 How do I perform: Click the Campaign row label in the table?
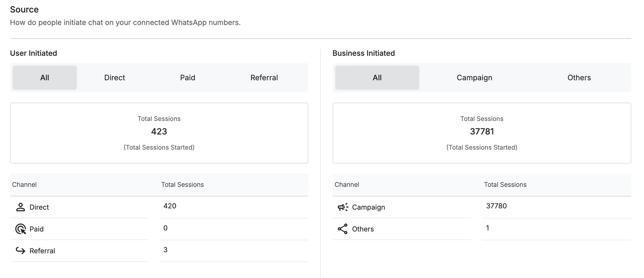tap(368, 207)
